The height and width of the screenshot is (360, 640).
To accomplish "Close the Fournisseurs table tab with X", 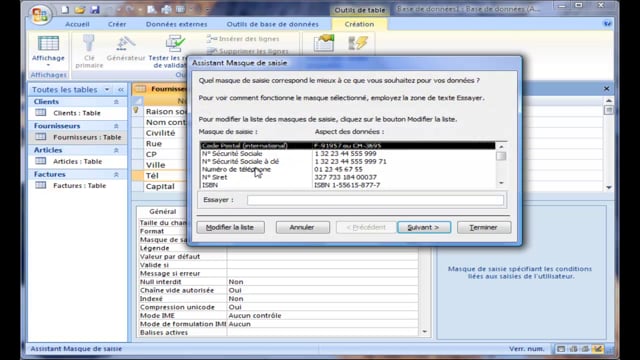I will (607, 89).
